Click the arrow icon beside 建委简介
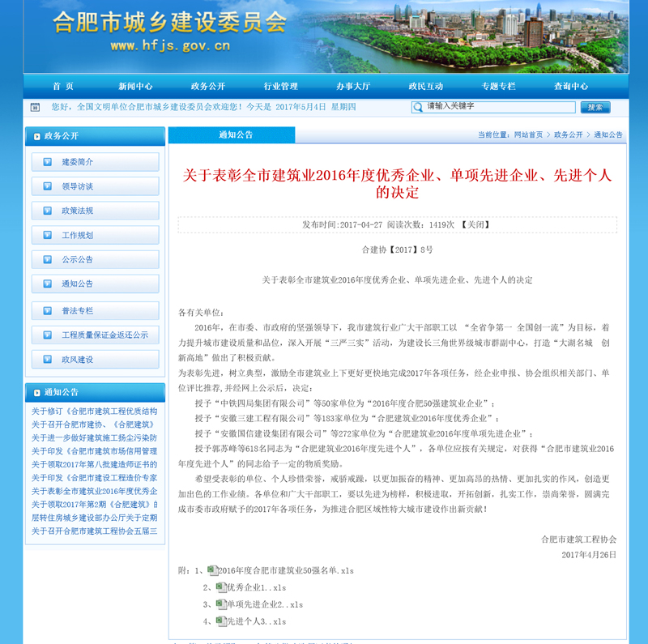The image size is (648, 644). (45, 162)
